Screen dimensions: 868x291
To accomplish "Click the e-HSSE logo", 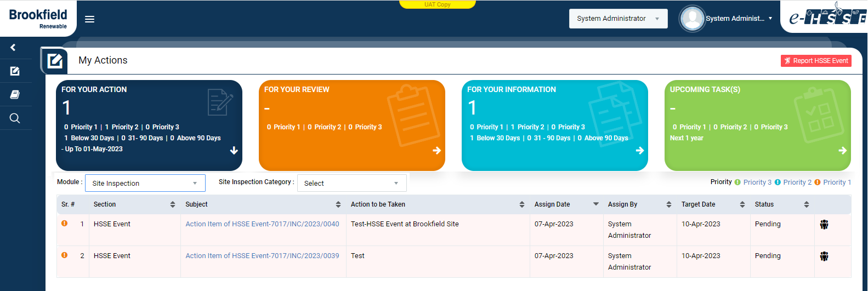I will coord(827,16).
